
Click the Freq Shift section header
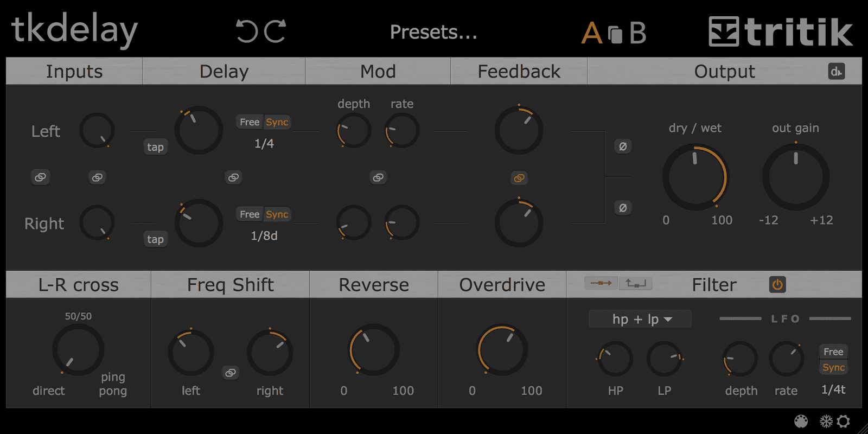click(231, 285)
